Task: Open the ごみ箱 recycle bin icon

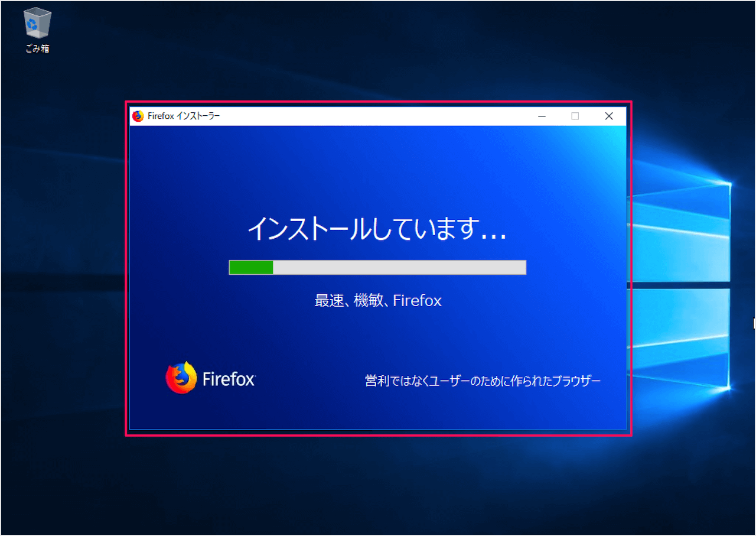Action: coord(37,24)
